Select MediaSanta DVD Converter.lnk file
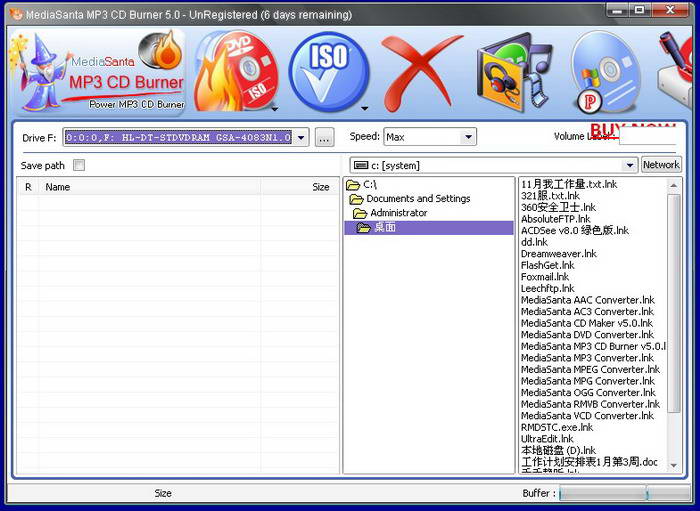Image resolution: width=700 pixels, height=511 pixels. point(587,335)
